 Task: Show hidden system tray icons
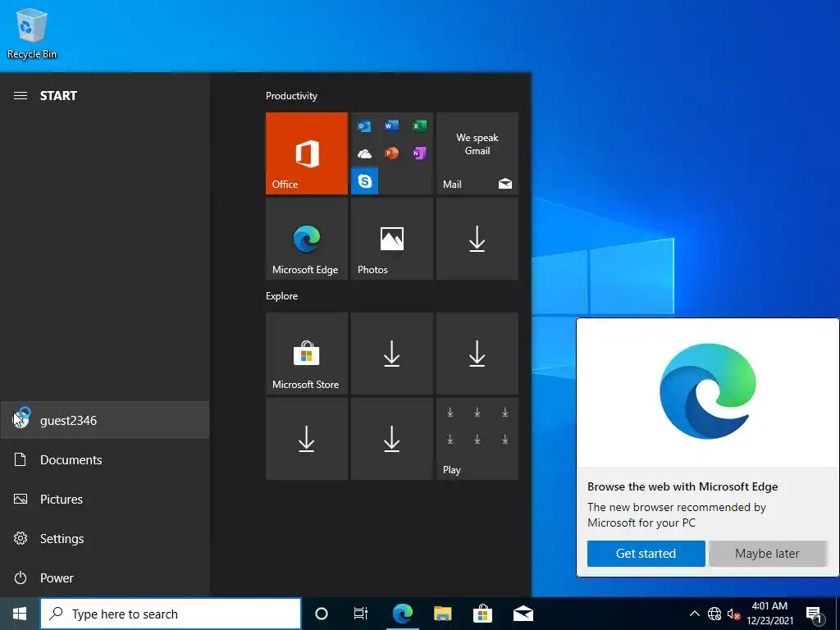(694, 614)
